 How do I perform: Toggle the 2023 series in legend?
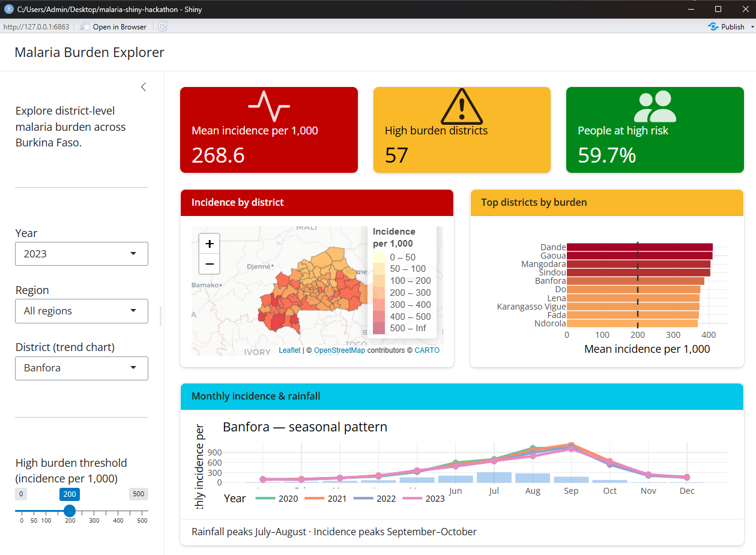coord(423,498)
